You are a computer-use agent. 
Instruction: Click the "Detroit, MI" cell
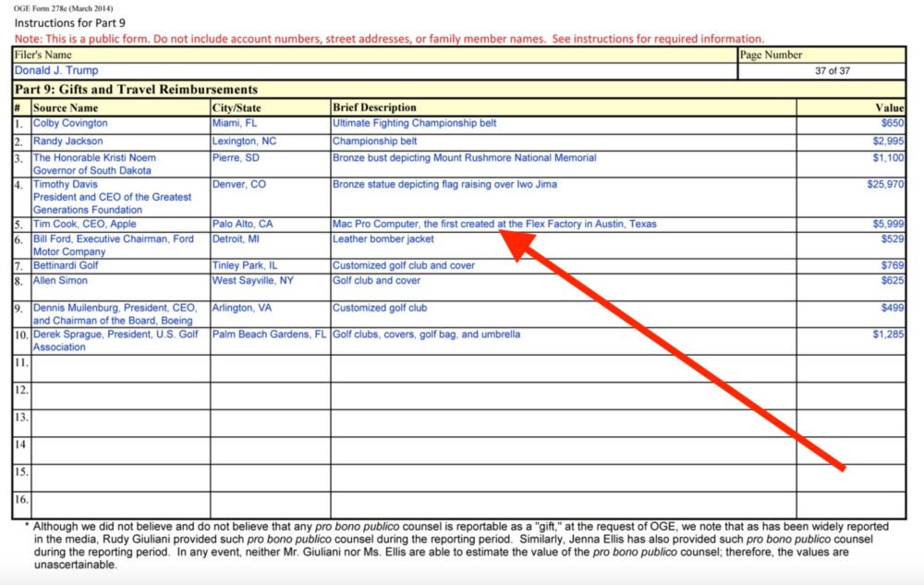(236, 239)
